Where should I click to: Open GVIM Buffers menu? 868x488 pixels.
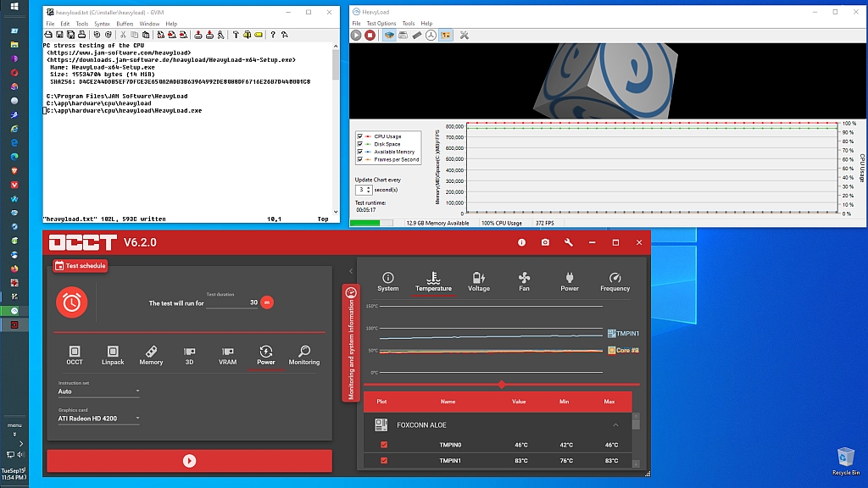tap(125, 24)
